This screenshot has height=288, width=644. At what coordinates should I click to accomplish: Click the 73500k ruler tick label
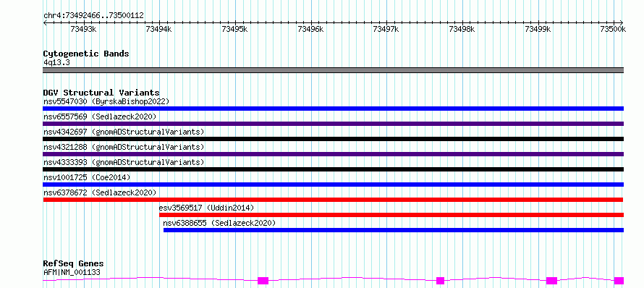pos(613,29)
